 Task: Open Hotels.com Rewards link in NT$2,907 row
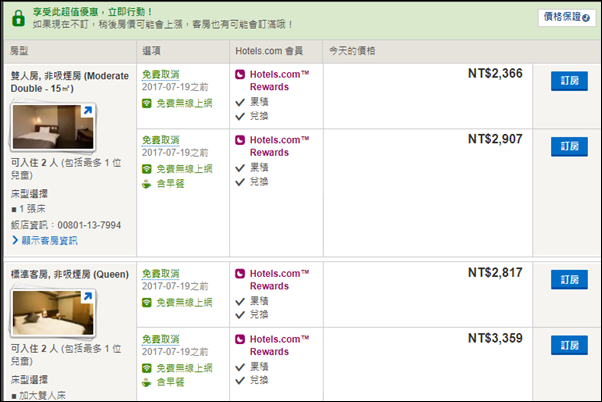coord(275,146)
